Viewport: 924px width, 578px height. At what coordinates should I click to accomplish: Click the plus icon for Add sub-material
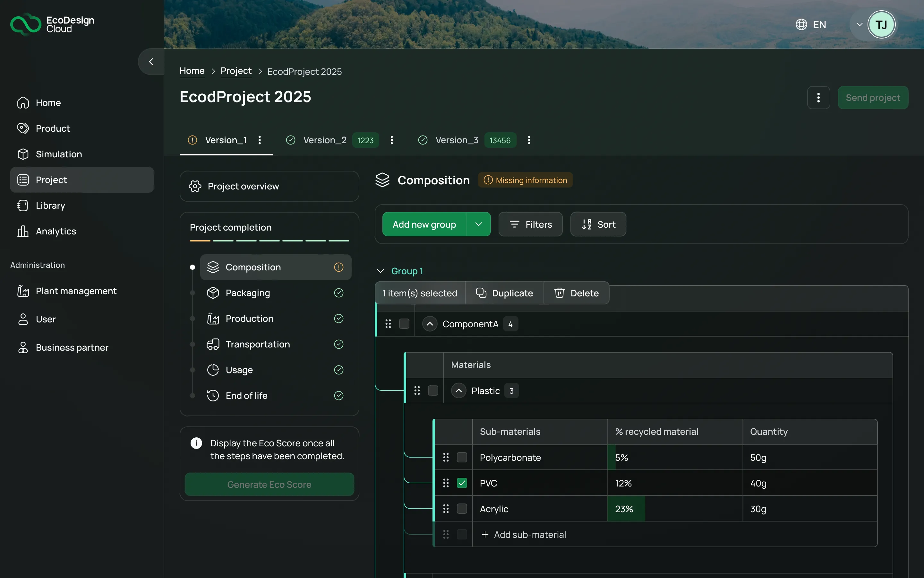point(485,534)
